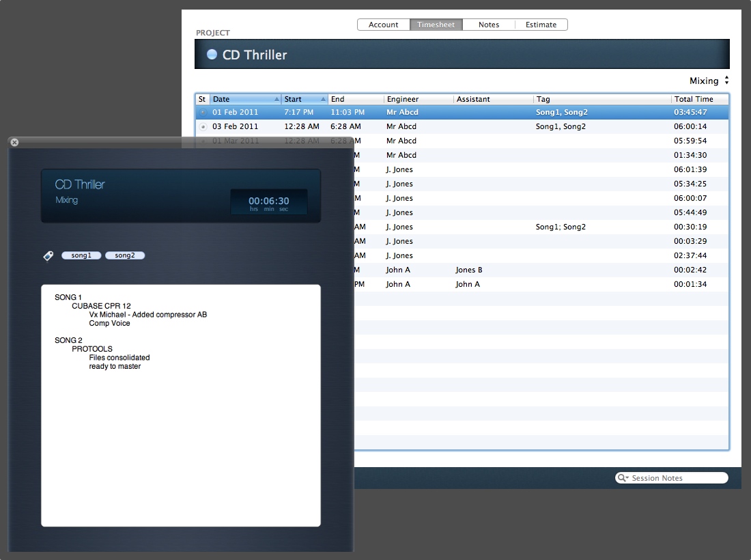Image resolution: width=751 pixels, height=560 pixels.
Task: Click the search magnifier in Session Notes
Action: pos(623,478)
